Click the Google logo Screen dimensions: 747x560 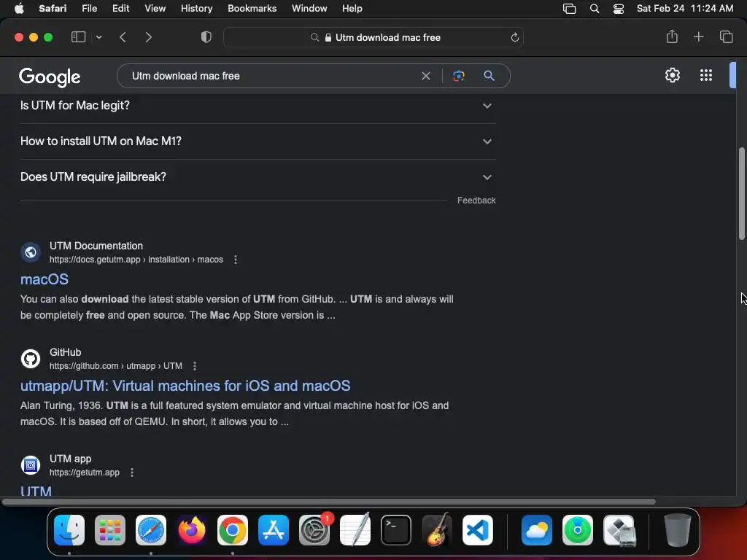pos(50,77)
